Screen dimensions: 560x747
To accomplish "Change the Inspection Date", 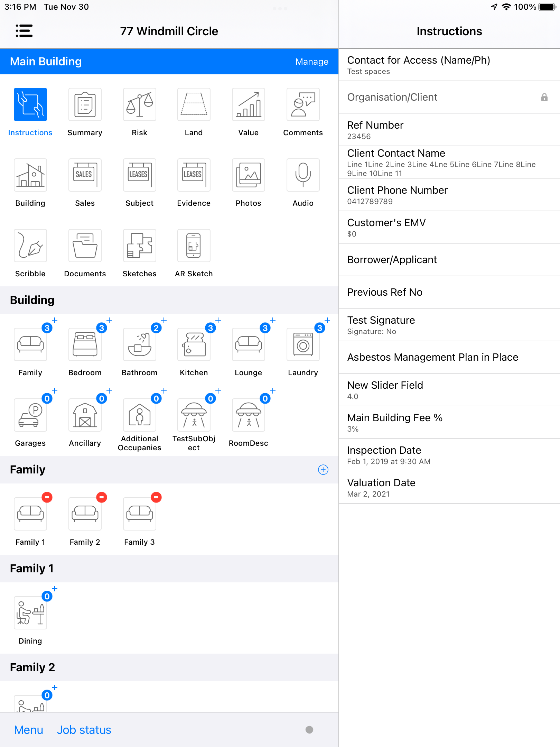I will tap(449, 455).
